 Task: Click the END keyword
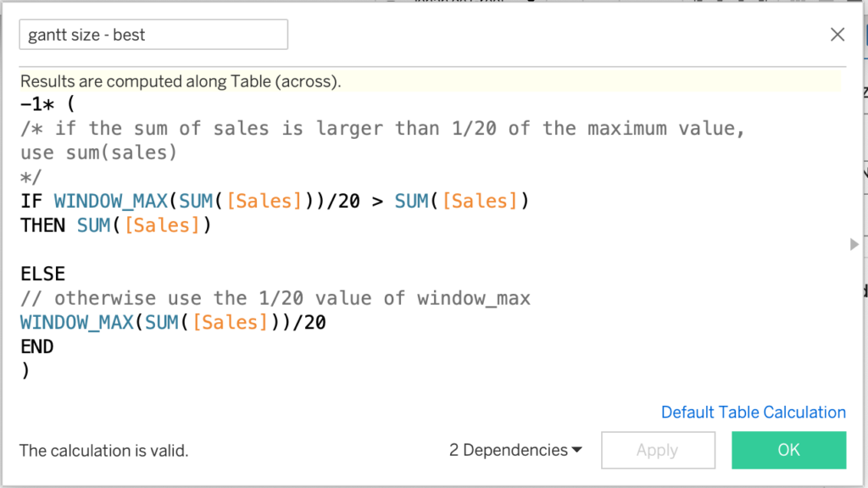(x=36, y=347)
